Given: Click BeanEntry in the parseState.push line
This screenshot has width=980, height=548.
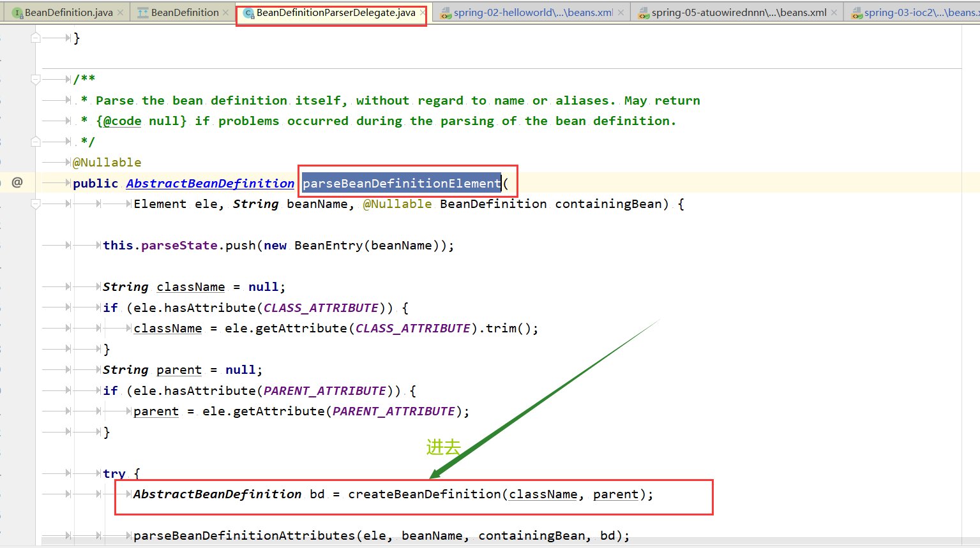Looking at the screenshot, I should [x=328, y=245].
